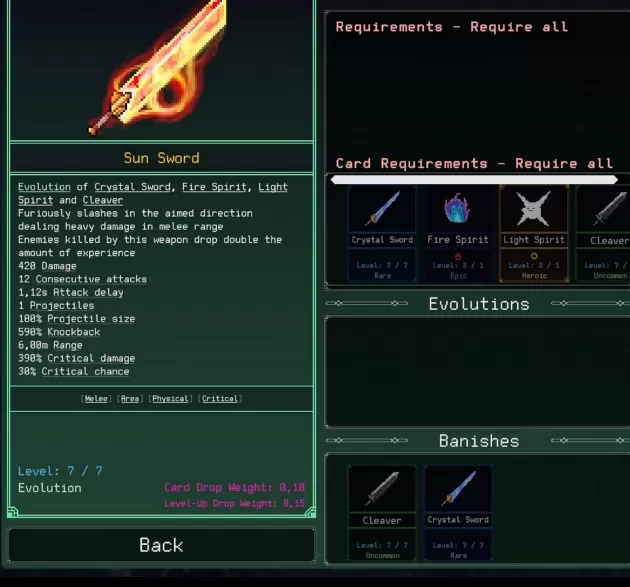
Task: Follow the Cleaver link in description
Action: pos(103,200)
